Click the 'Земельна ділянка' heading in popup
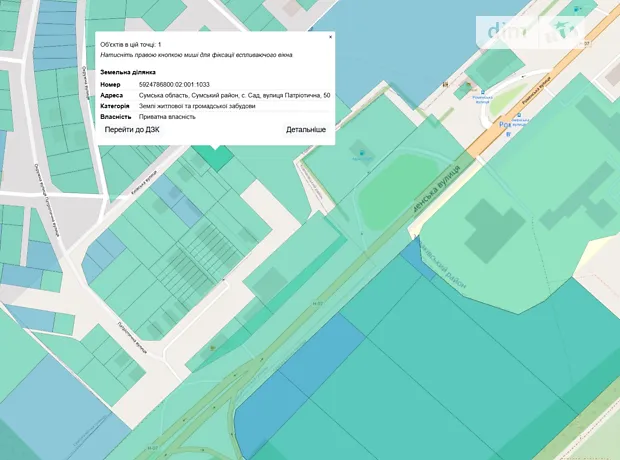Image resolution: width=620 pixels, height=460 pixels. point(128,73)
